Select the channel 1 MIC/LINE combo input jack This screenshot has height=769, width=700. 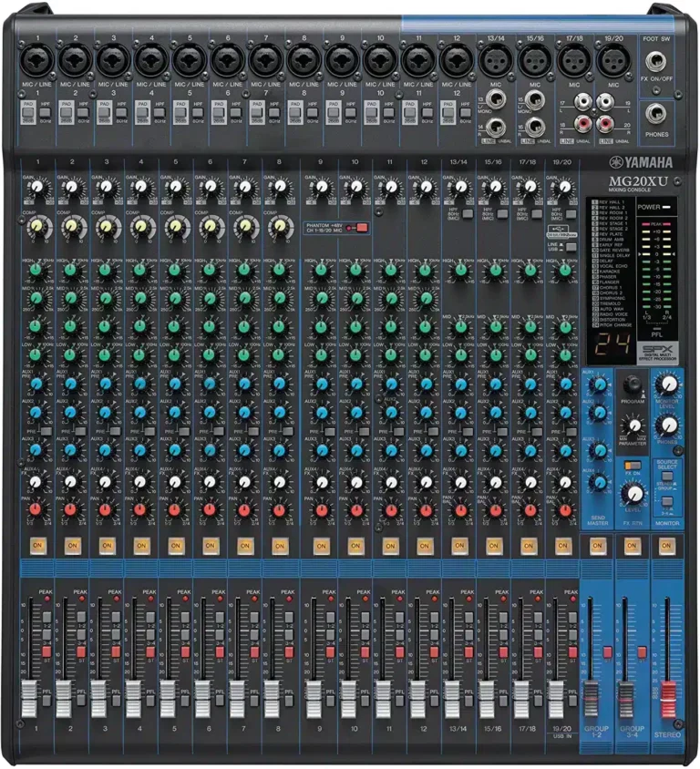point(37,60)
